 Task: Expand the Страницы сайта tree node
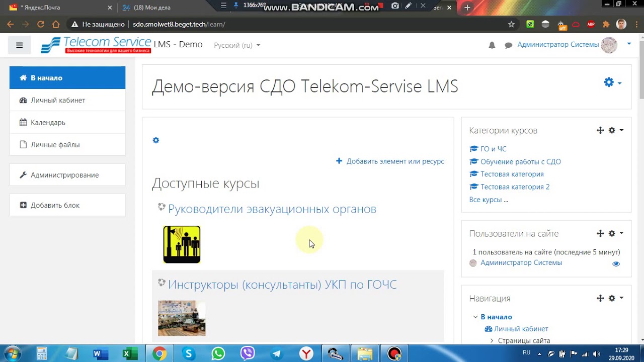point(492,340)
